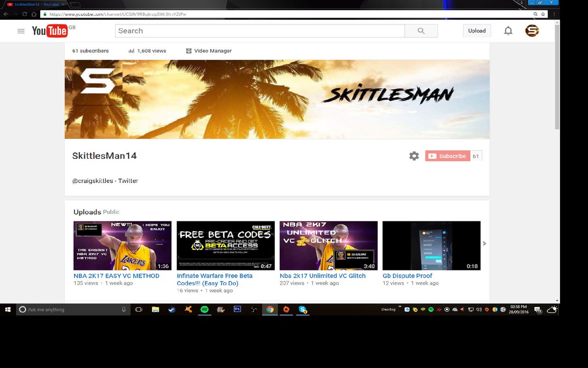Open a new browser tab
588x368 pixels.
[75, 4]
